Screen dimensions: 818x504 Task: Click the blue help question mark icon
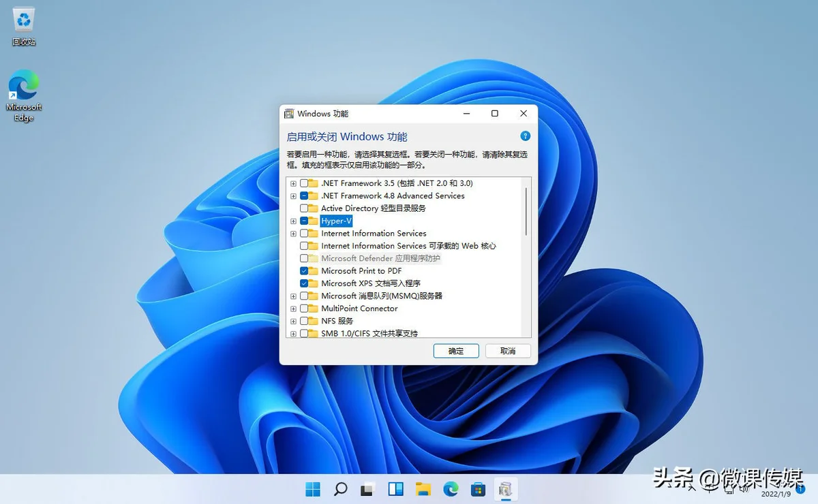[x=525, y=136]
